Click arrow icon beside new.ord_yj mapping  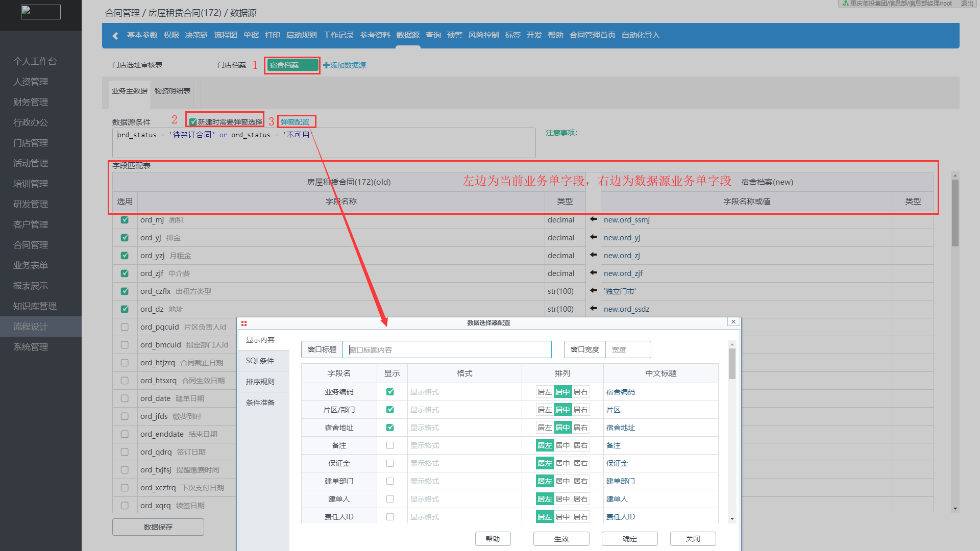coord(593,237)
